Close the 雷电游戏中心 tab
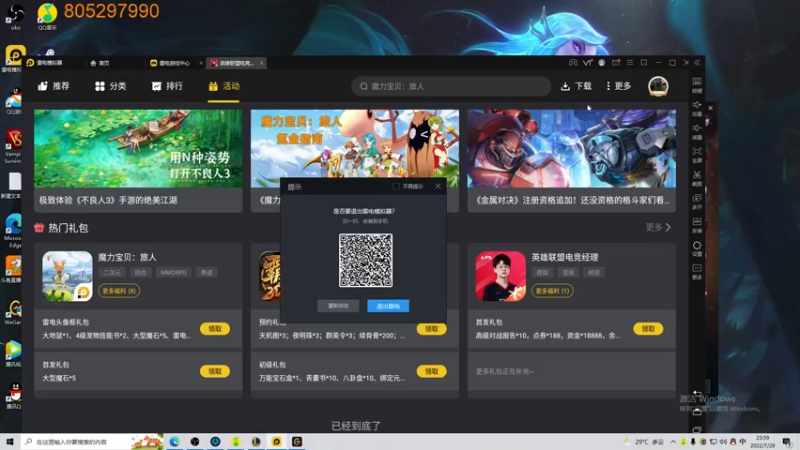Viewport: 800px width, 450px height. point(201,63)
